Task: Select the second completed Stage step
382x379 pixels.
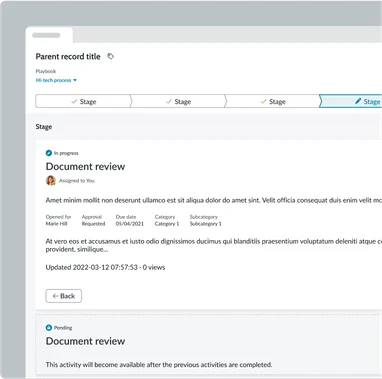Action: pyautogui.click(x=178, y=101)
